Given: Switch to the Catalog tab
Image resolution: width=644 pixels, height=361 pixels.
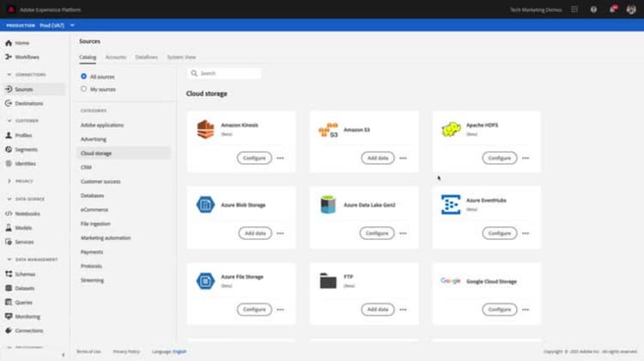Looking at the screenshot, I should 88,57.
